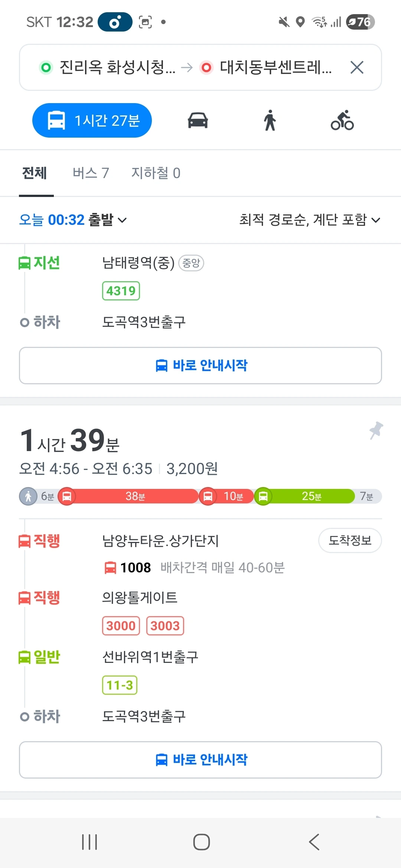Tap 도착정보 button for 남양뉴타운.상가단지
Screen dimensions: 401x868
click(x=350, y=540)
